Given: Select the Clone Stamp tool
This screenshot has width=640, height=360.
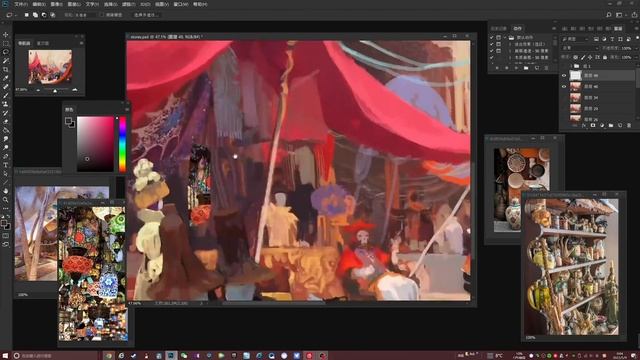Looking at the screenshot, I should (6, 104).
